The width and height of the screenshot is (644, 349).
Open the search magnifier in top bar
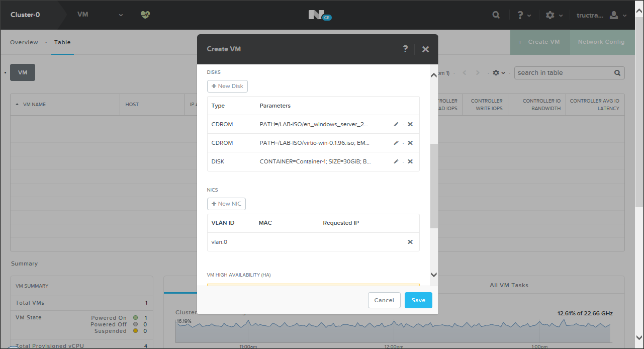pyautogui.click(x=496, y=15)
